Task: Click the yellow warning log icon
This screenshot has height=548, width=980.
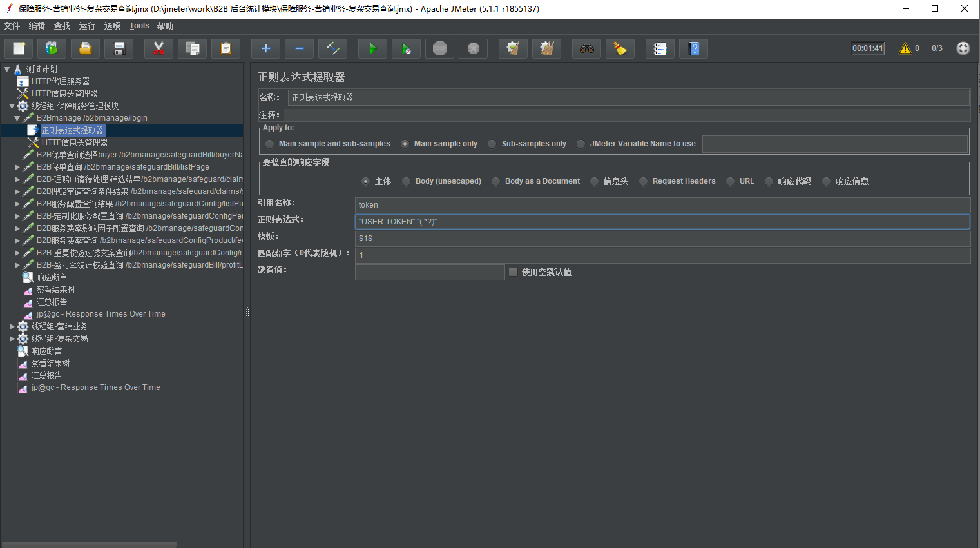Action: click(x=905, y=48)
